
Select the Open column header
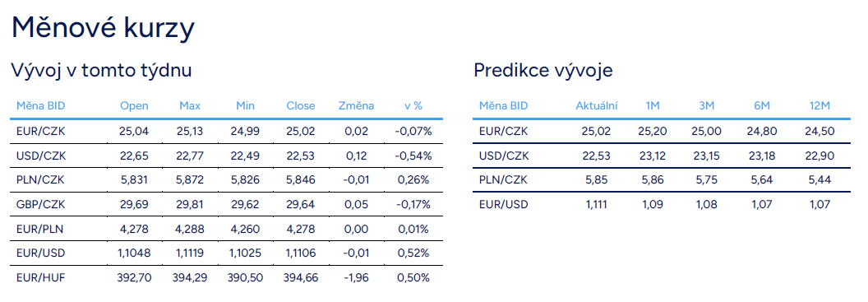point(134,106)
